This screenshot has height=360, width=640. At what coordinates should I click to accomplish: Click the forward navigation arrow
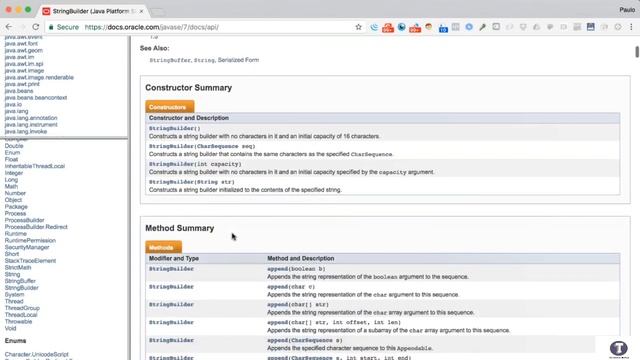[x=22, y=27]
